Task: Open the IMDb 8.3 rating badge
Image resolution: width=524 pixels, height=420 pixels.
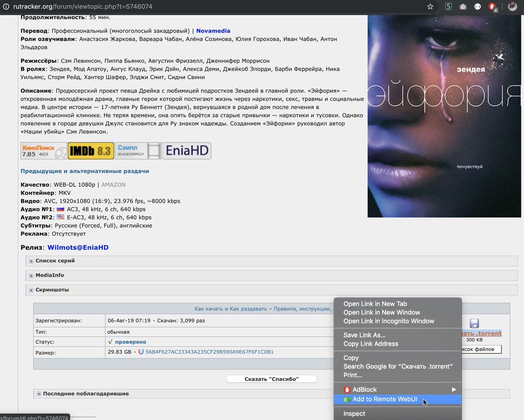Action: pyautogui.click(x=91, y=151)
